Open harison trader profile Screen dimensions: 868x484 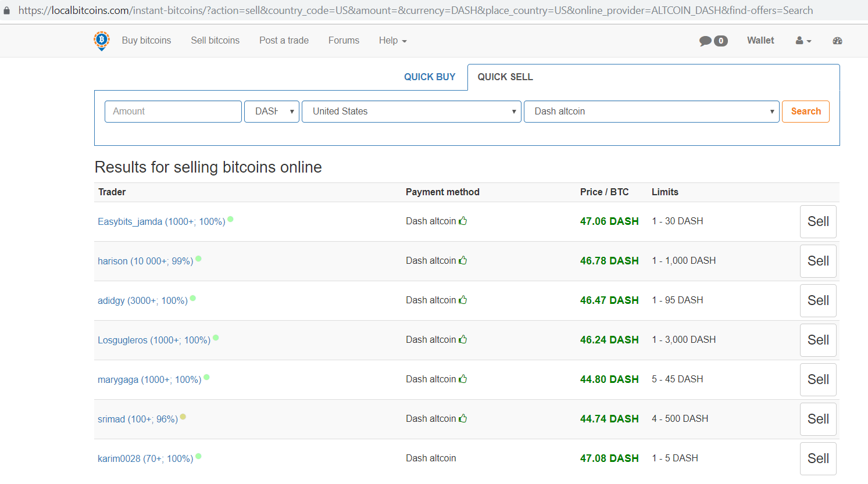[x=145, y=261]
